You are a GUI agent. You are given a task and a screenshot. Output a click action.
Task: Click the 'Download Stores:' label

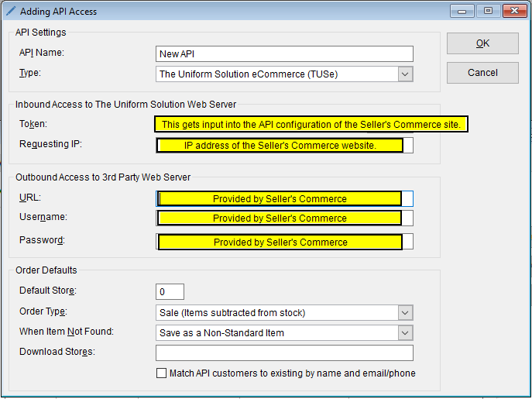pyautogui.click(x=57, y=352)
